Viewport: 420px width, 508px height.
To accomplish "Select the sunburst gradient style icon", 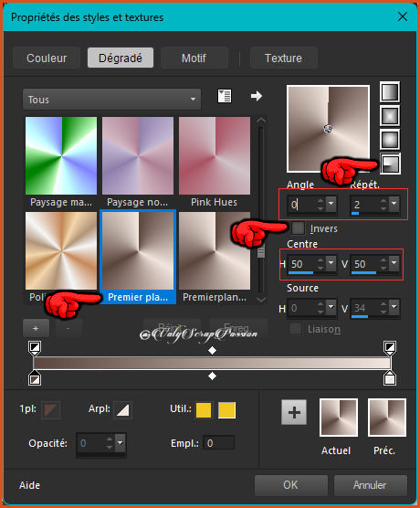I will click(390, 140).
